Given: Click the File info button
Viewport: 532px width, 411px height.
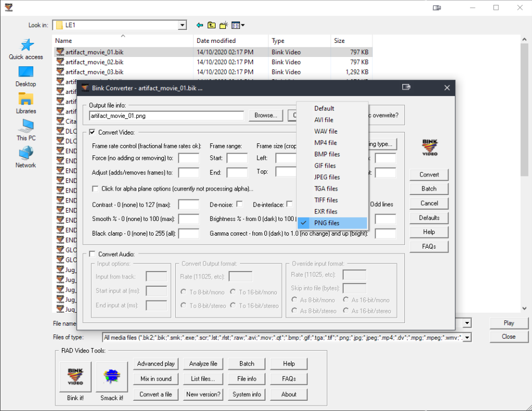Looking at the screenshot, I should pyautogui.click(x=246, y=379).
